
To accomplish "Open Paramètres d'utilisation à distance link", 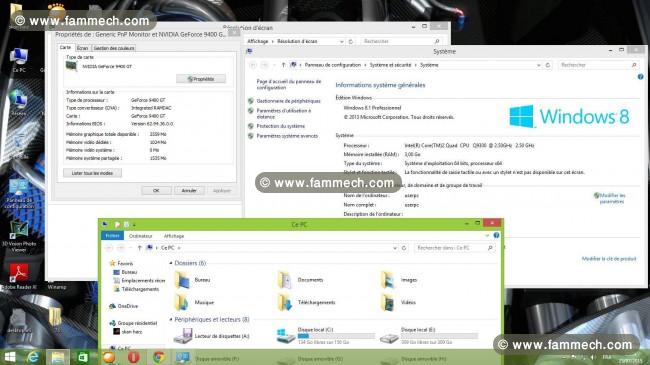I will tap(284, 114).
